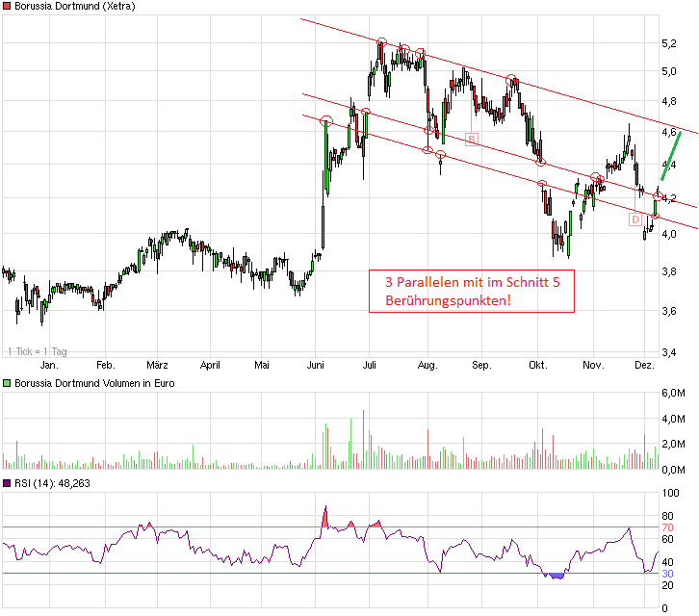Screen dimensions: 699x616
Task: Click the 'Sep.' month label
Action: (x=481, y=365)
